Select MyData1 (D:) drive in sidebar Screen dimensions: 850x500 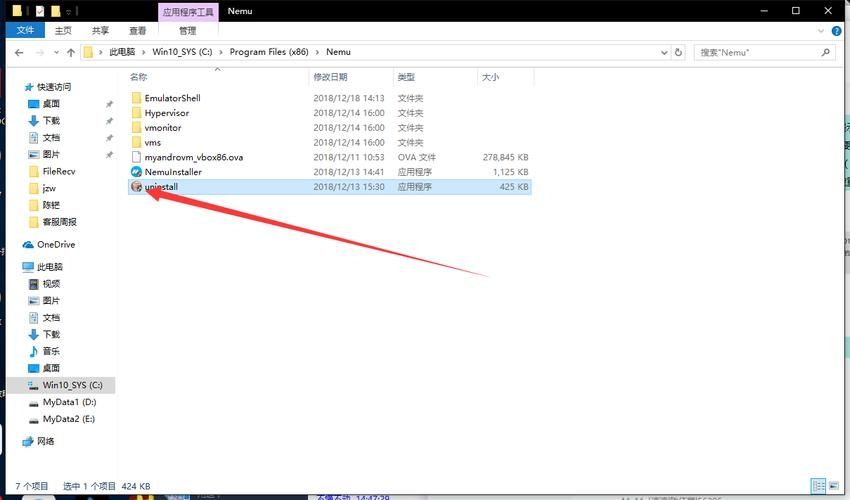[x=69, y=402]
